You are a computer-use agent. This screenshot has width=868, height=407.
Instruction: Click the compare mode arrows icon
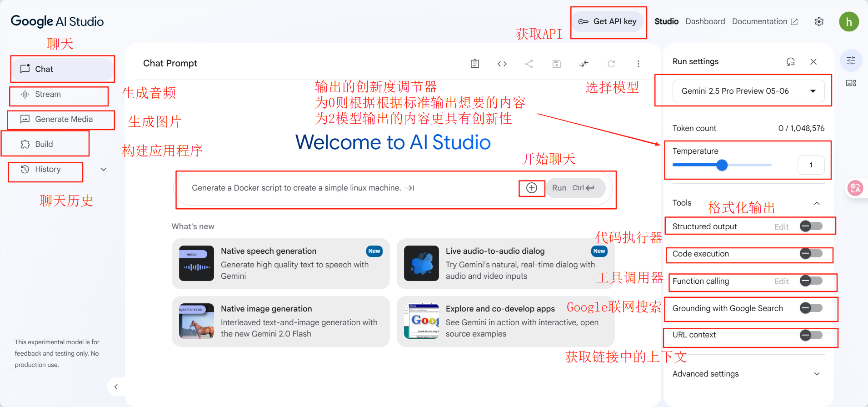[584, 64]
